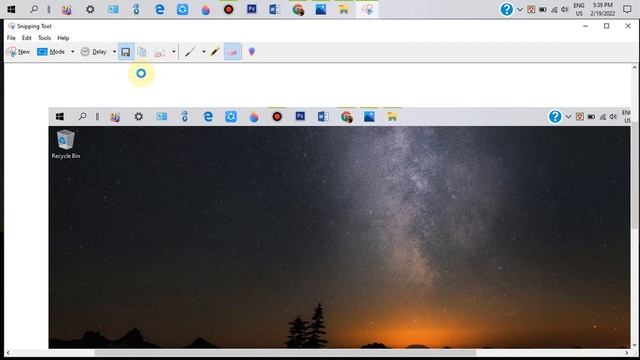Expand the Mode dropdown arrow
The height and width of the screenshot is (360, 640).
72,52
